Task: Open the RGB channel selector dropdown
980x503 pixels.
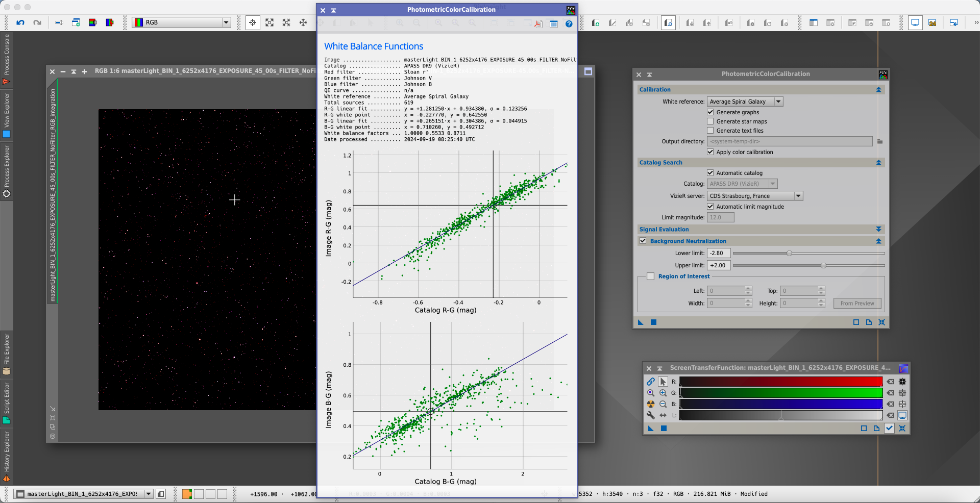Action: click(181, 22)
